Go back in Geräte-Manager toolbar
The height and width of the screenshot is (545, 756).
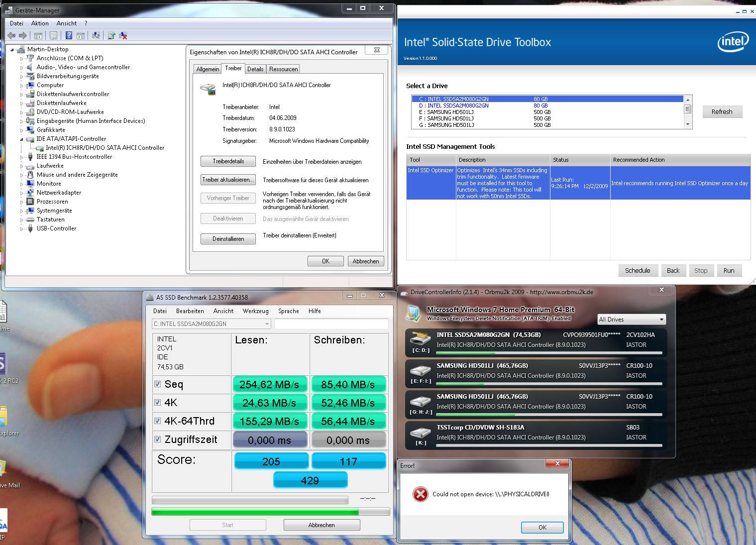11,35
